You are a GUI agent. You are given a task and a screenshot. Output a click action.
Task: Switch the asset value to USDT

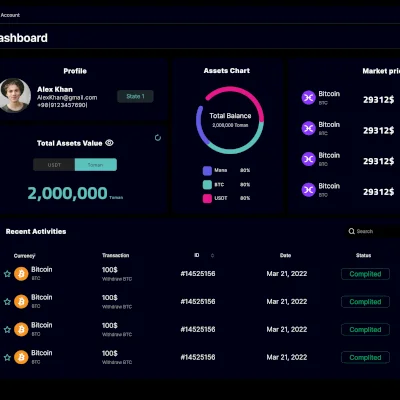[54, 165]
